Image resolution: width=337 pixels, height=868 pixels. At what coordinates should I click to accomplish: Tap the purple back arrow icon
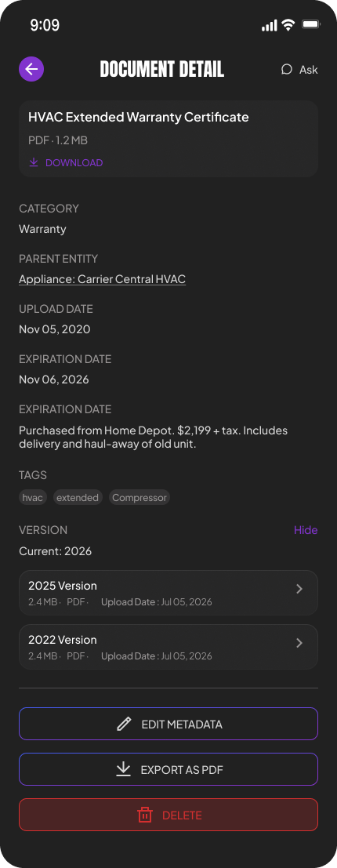31,69
